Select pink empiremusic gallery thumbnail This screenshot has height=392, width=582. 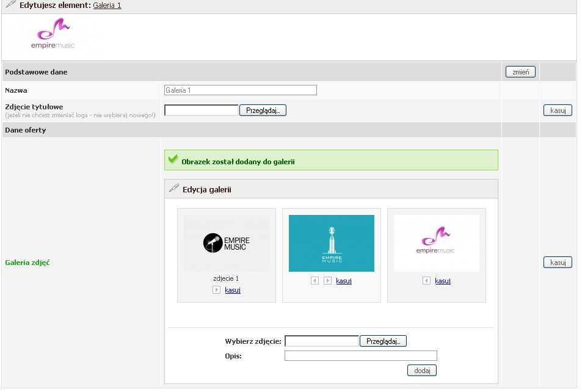pyautogui.click(x=437, y=243)
